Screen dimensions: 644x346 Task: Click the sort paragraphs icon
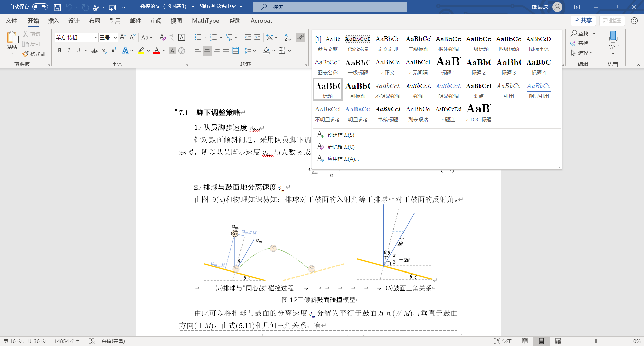click(288, 37)
